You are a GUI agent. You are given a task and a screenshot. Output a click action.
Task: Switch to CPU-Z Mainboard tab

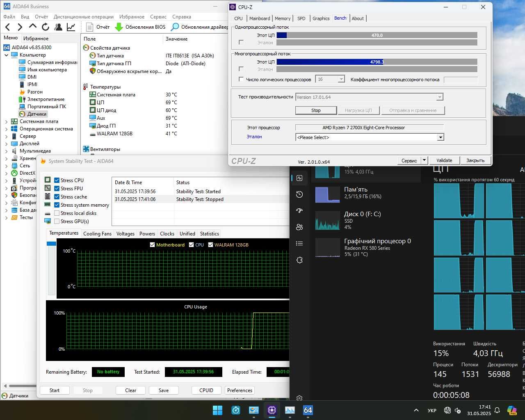click(x=260, y=18)
